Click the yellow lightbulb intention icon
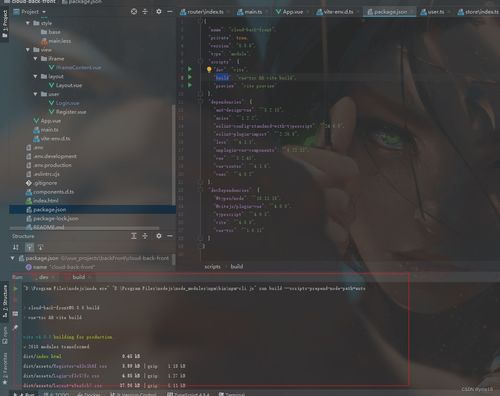 point(209,69)
